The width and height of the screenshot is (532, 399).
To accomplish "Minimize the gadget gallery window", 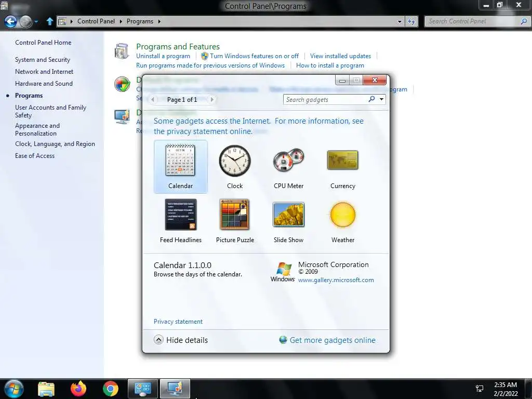I will pyautogui.click(x=342, y=81).
